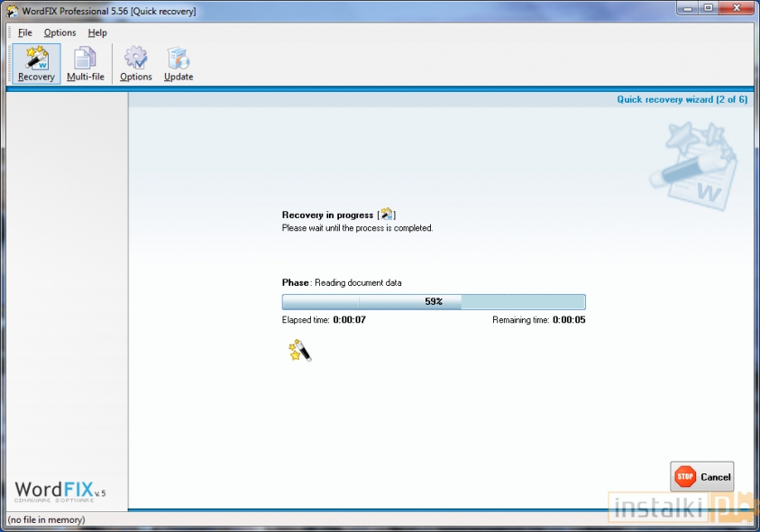Screen dimensions: 760x532
Task: Click the Remaining time value
Action: click(568, 319)
